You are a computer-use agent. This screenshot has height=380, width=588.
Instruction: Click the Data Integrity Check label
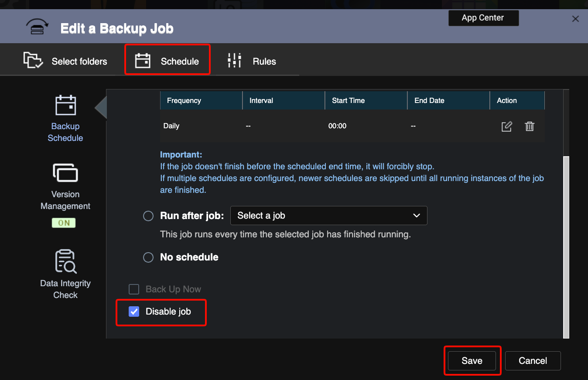(x=65, y=289)
